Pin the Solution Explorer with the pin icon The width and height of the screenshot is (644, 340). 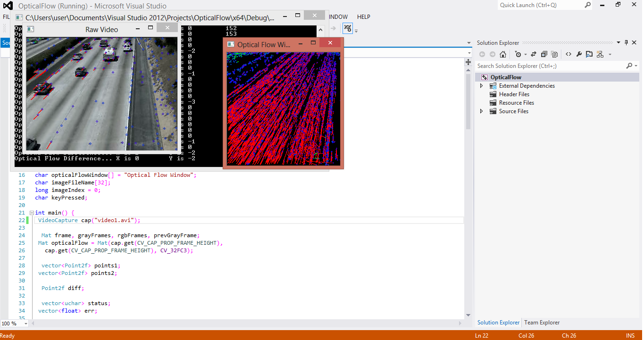point(626,42)
